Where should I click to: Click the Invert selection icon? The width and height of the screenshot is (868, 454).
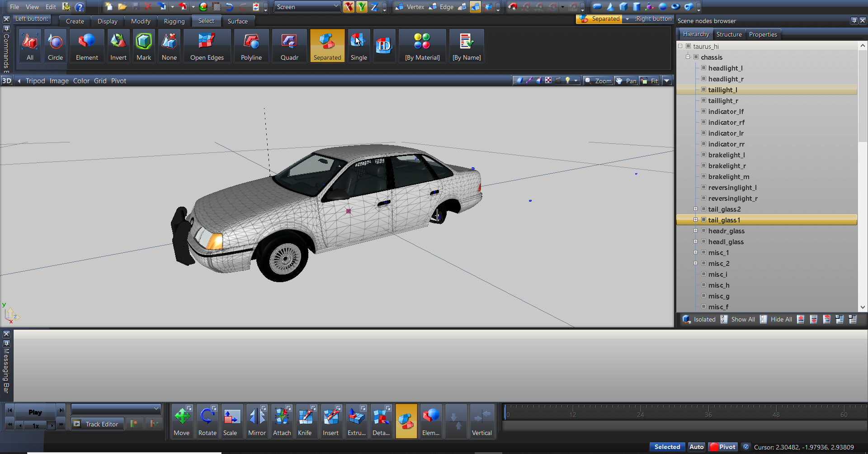pyautogui.click(x=118, y=46)
